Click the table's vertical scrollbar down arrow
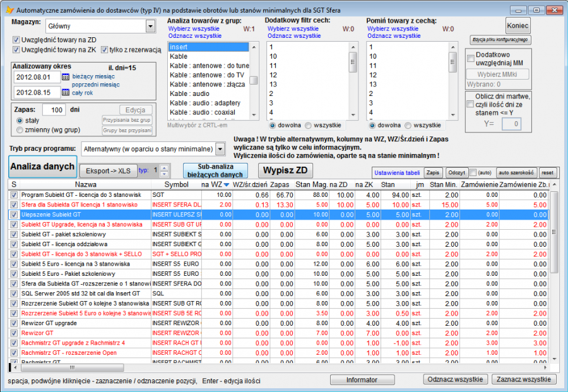Screen dimensions: 568x392 click(x=554, y=359)
